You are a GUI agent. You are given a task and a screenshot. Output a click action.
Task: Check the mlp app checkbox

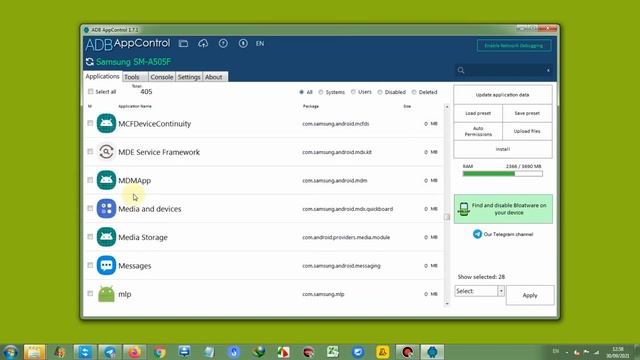point(90,293)
